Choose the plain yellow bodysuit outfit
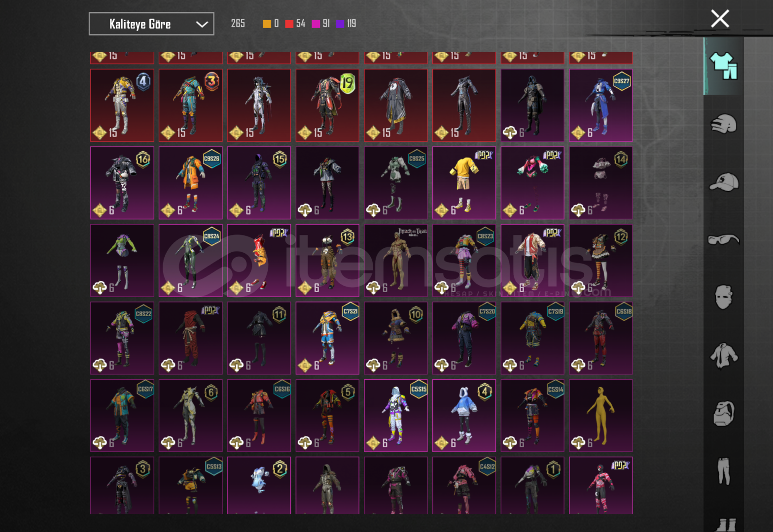 [x=600, y=415]
